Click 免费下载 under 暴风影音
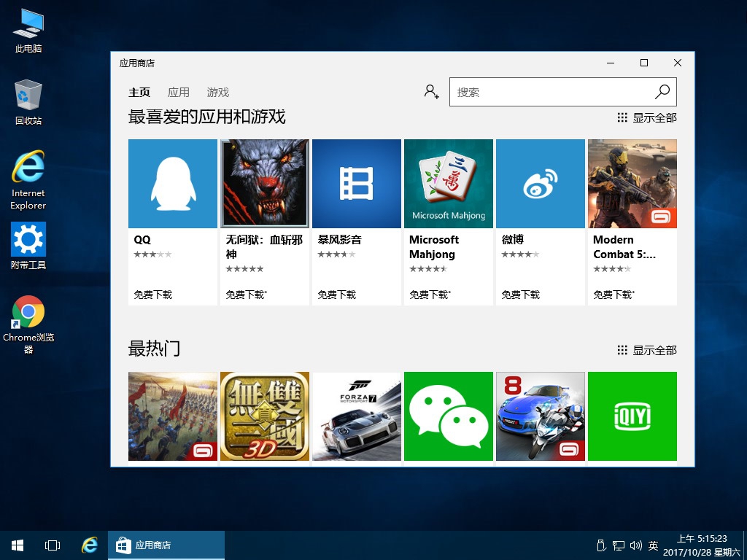Image resolution: width=747 pixels, height=560 pixels. coord(336,295)
